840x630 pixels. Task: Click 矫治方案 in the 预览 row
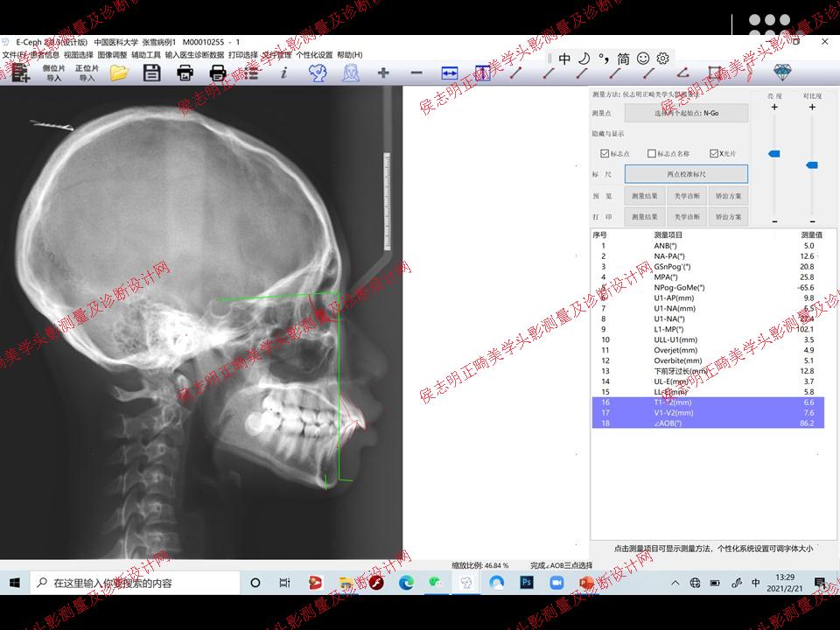[x=728, y=196]
